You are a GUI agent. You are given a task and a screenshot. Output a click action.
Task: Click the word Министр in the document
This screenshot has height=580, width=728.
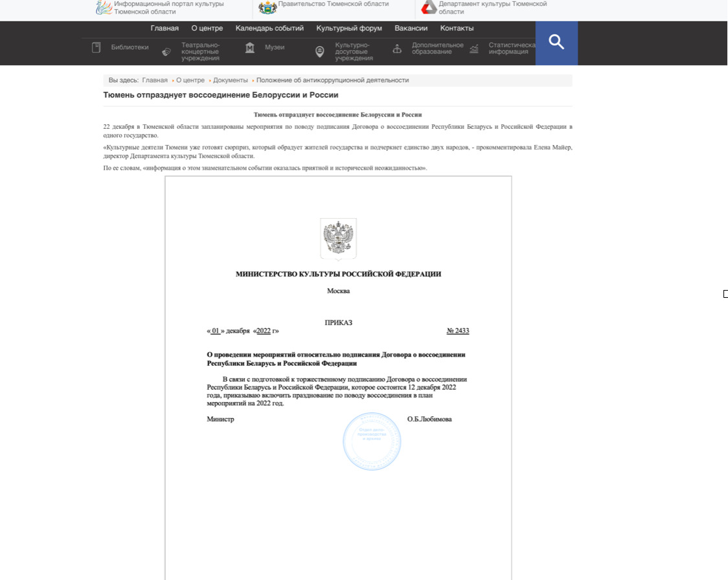pyautogui.click(x=220, y=419)
